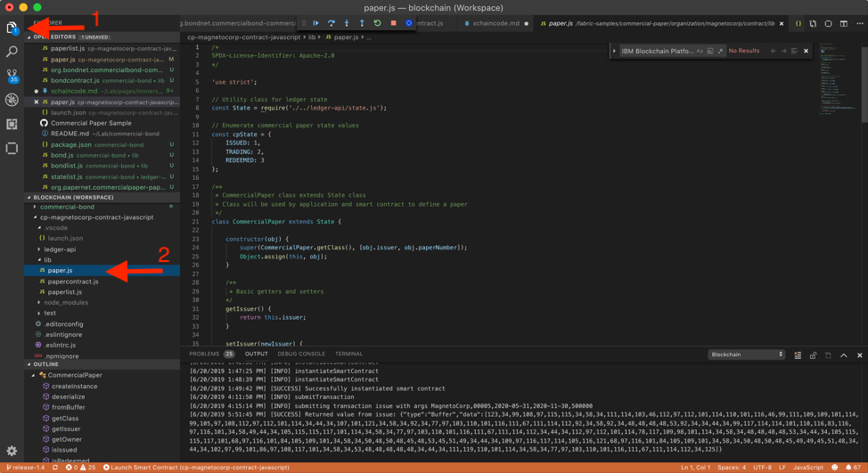Open the More Actions ellipsis in the editor title
Viewport: 868px width, 473px height.
tap(859, 24)
